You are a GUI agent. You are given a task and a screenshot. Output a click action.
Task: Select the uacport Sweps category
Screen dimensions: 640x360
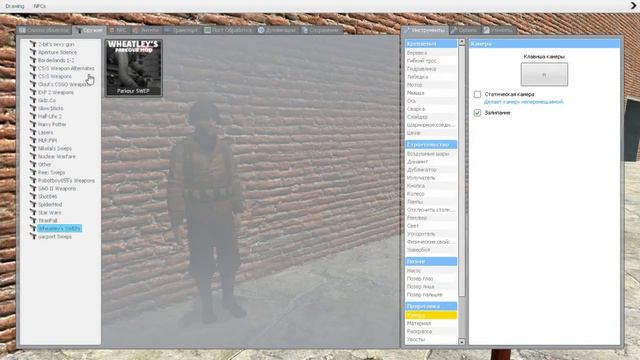(x=55, y=237)
